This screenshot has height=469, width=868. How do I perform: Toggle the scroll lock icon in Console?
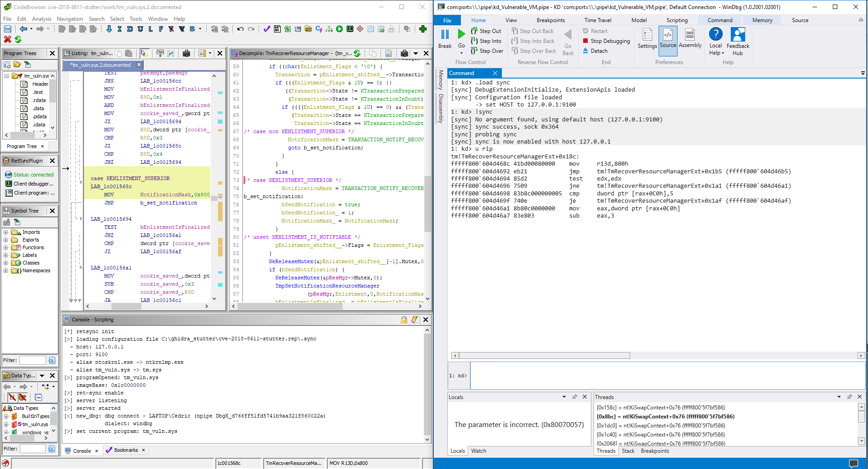click(x=404, y=320)
